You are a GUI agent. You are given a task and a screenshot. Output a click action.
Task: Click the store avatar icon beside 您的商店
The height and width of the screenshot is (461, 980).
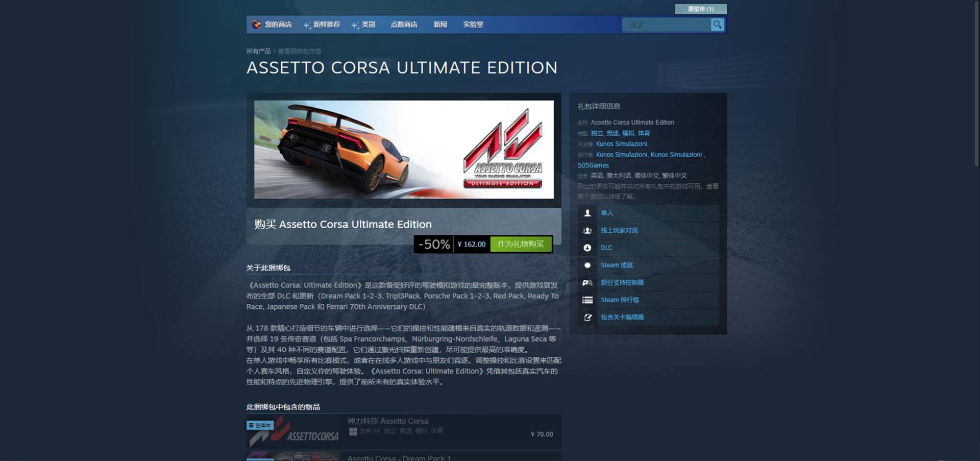[256, 24]
